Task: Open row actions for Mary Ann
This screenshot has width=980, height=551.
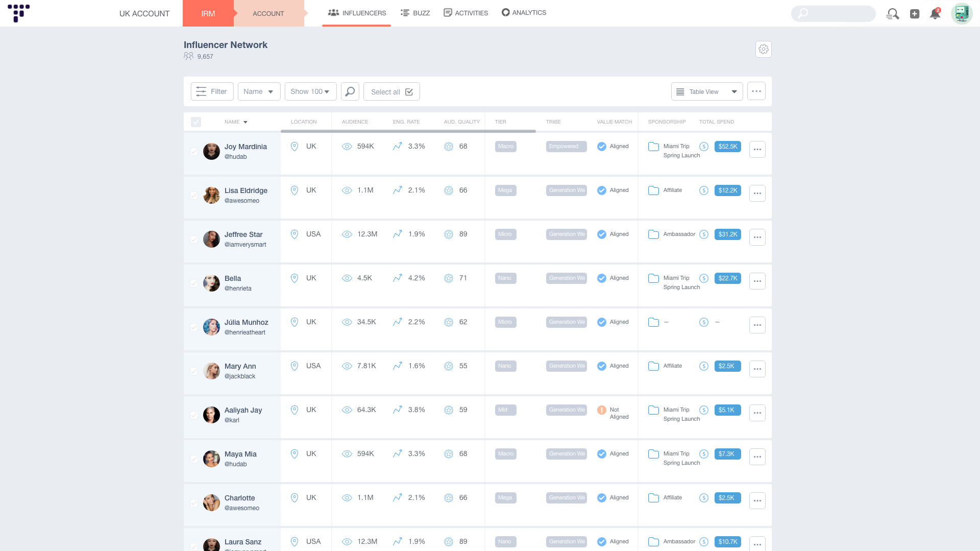Action: coord(757,369)
